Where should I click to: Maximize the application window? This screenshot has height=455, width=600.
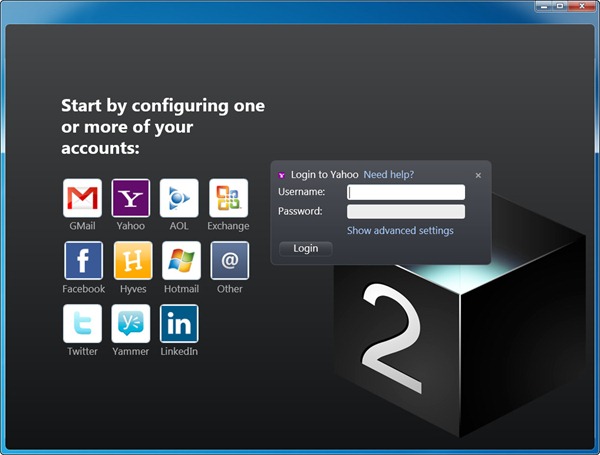pos(560,6)
